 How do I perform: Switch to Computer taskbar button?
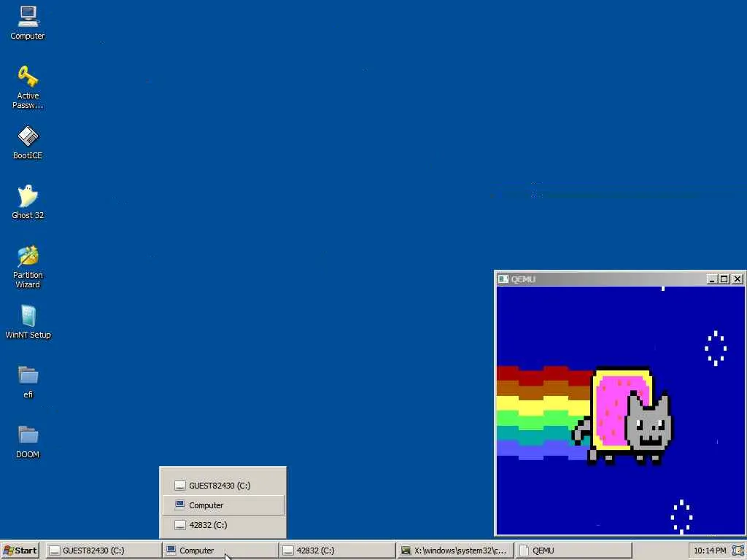[220, 551]
